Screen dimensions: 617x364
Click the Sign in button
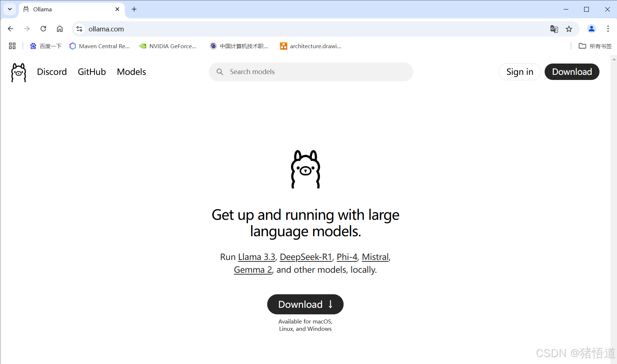click(520, 72)
